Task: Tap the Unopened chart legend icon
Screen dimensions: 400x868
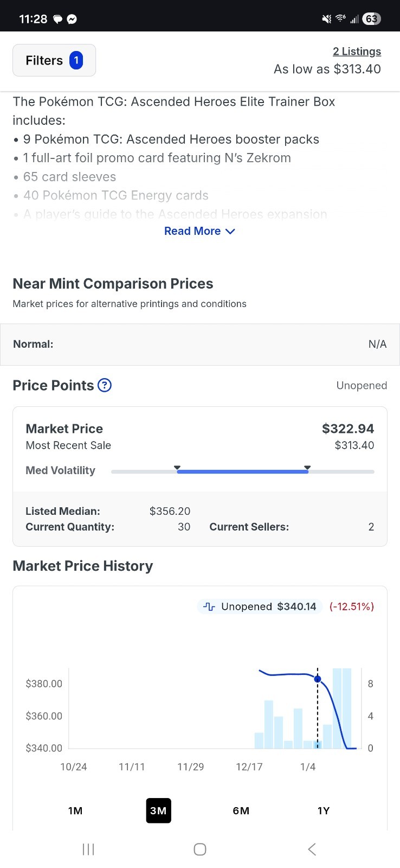Action: [209, 607]
